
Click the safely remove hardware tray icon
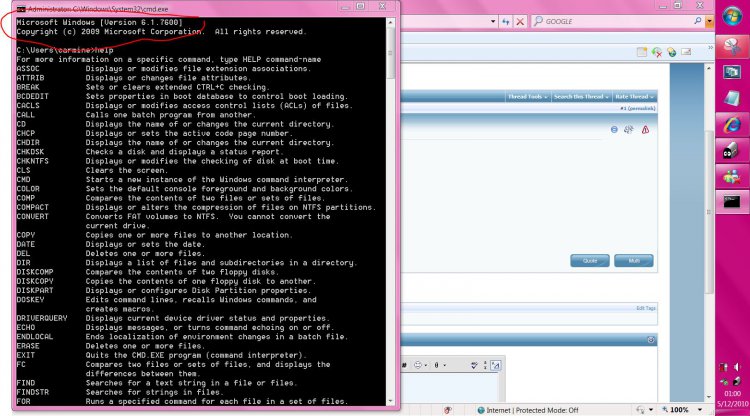tap(725, 382)
